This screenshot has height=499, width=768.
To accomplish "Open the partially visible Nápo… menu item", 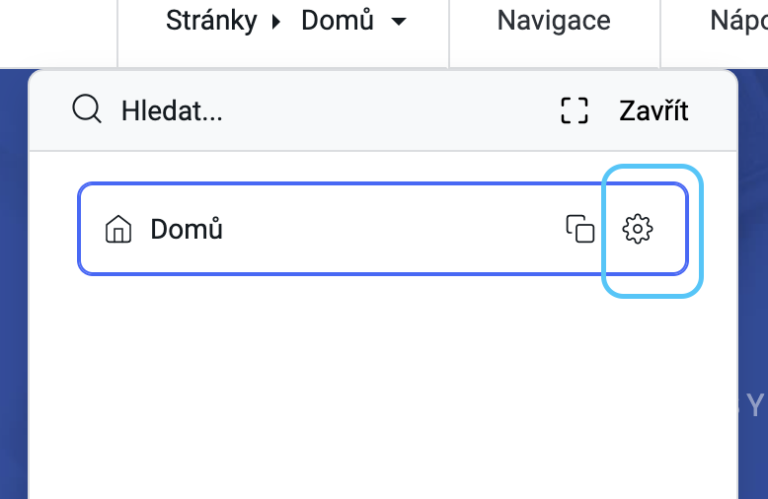I will [x=739, y=22].
